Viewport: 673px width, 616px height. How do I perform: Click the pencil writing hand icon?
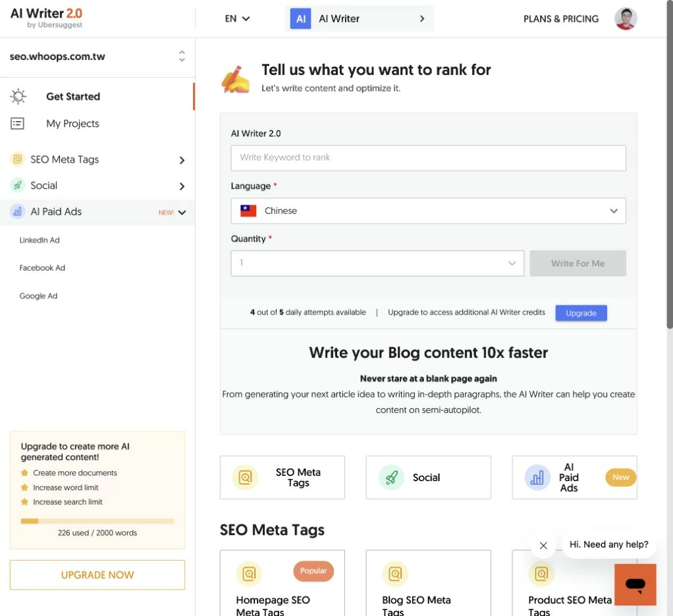coord(235,80)
